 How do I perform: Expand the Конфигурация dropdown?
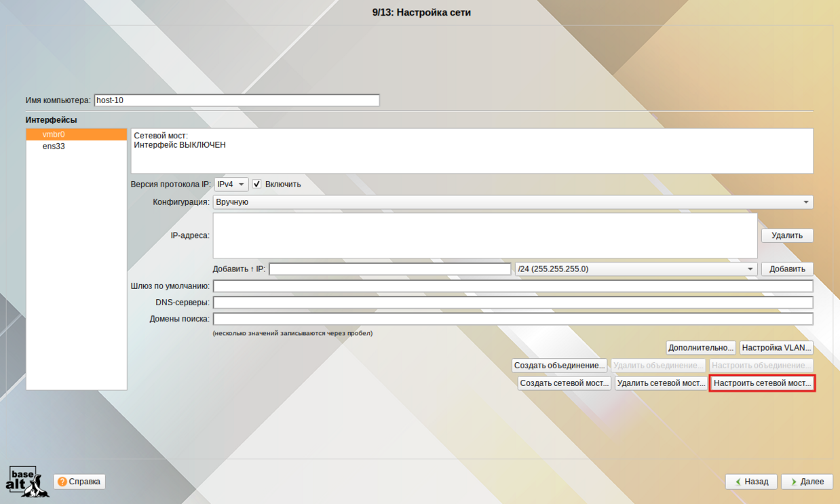pyautogui.click(x=512, y=202)
